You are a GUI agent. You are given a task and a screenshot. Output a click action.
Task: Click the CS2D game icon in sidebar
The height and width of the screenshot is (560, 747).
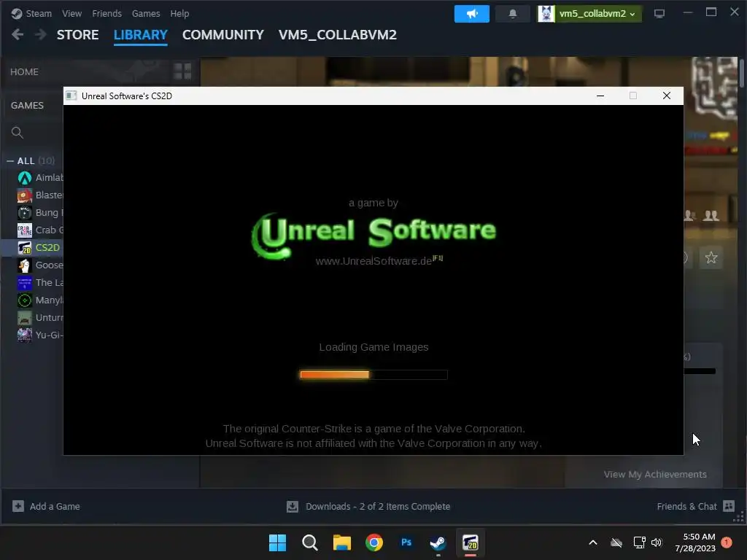coord(24,248)
